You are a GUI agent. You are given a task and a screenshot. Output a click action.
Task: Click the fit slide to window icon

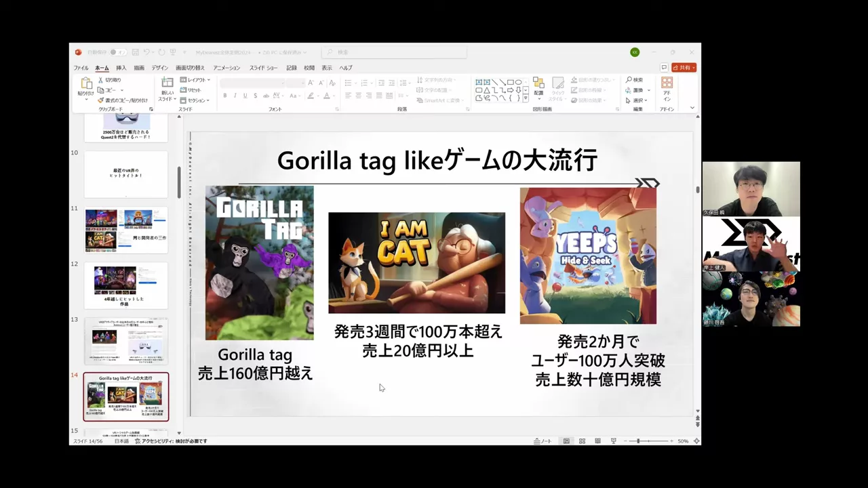tap(696, 441)
